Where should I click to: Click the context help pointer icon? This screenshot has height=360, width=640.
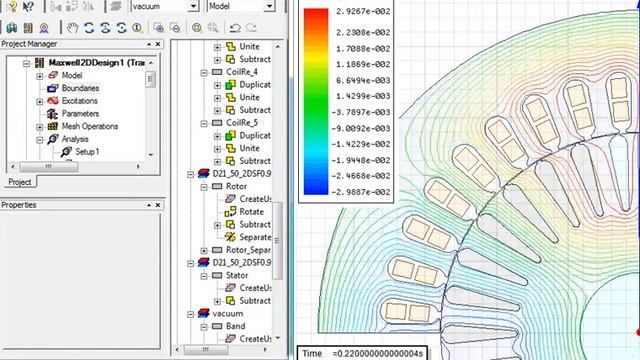pos(29,6)
